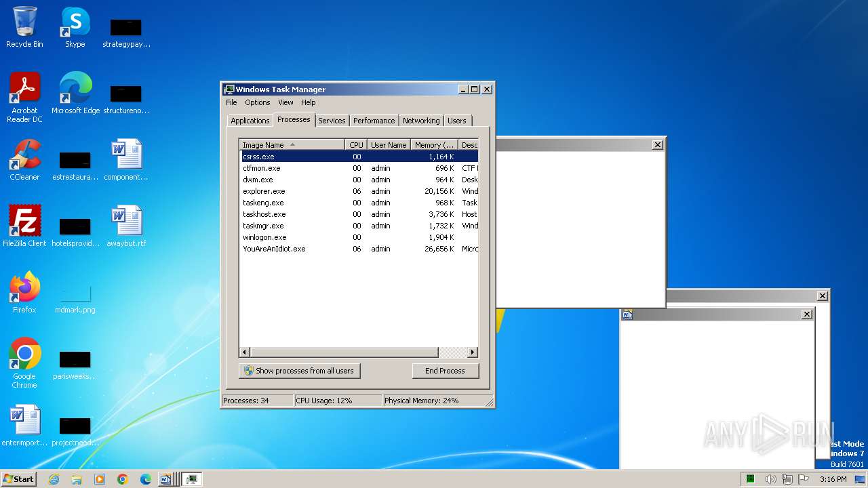Switch to the Applications tab
Screen dimensions: 868x488
[x=250, y=121]
